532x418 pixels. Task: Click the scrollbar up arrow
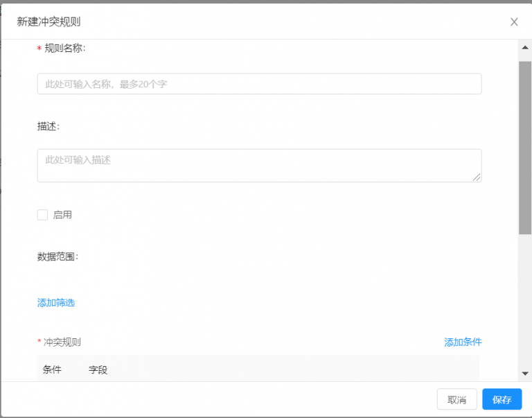(x=525, y=48)
